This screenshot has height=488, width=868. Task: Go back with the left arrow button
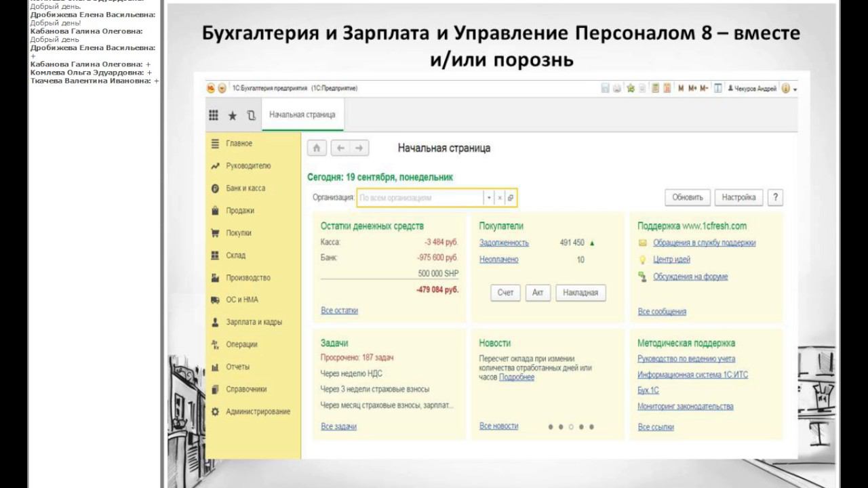coord(341,148)
